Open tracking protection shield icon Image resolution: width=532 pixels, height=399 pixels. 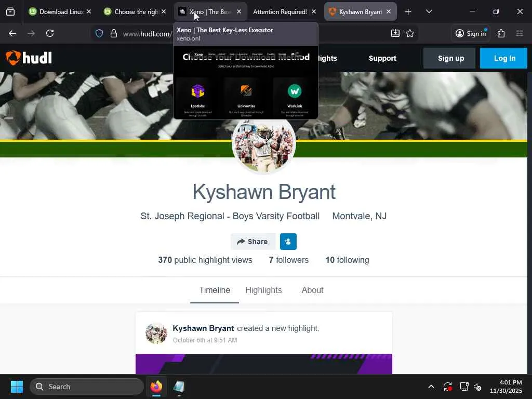tap(99, 33)
